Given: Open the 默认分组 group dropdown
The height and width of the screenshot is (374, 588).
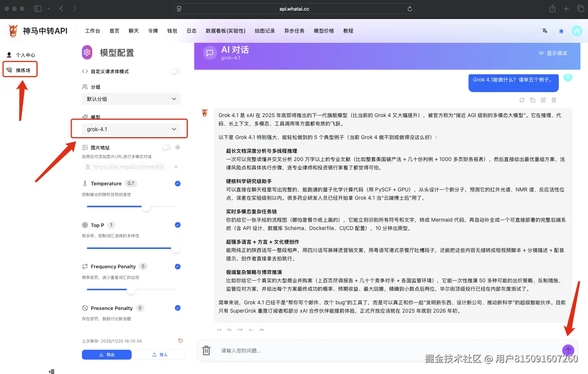Looking at the screenshot, I should point(131,99).
